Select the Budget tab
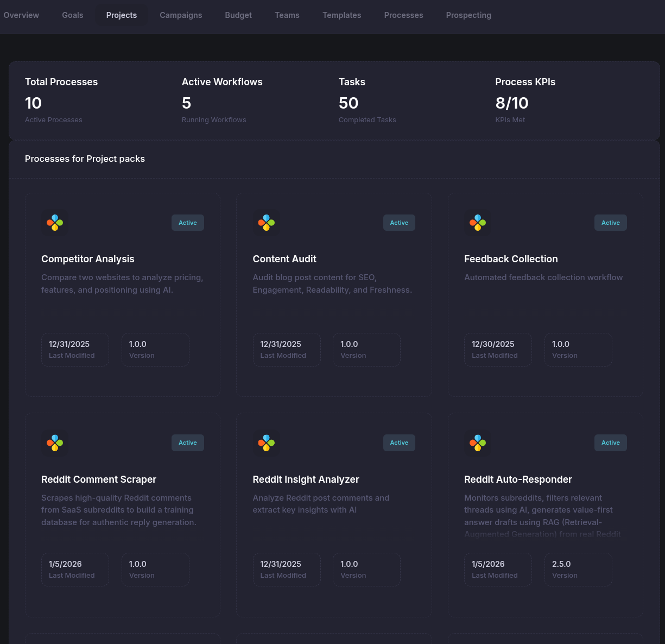The height and width of the screenshot is (644, 665). click(x=238, y=15)
